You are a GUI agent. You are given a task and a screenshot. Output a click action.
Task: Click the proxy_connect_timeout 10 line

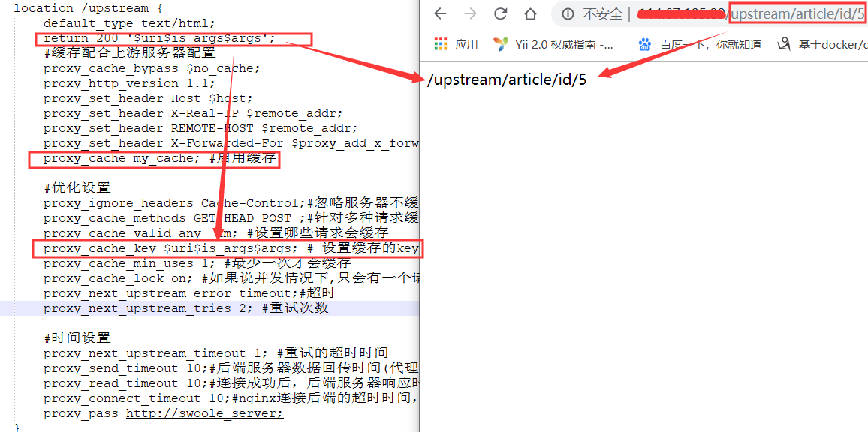[x=231, y=397]
